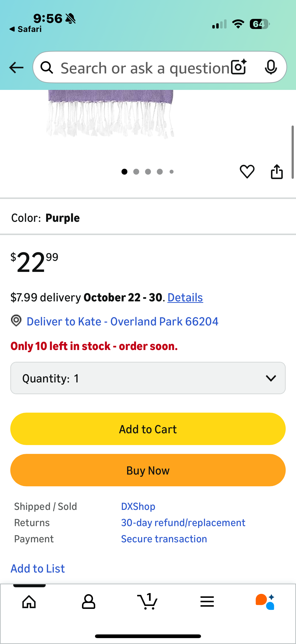Toggle the heart wishlist icon
This screenshot has height=644, width=296.
pos(247,172)
